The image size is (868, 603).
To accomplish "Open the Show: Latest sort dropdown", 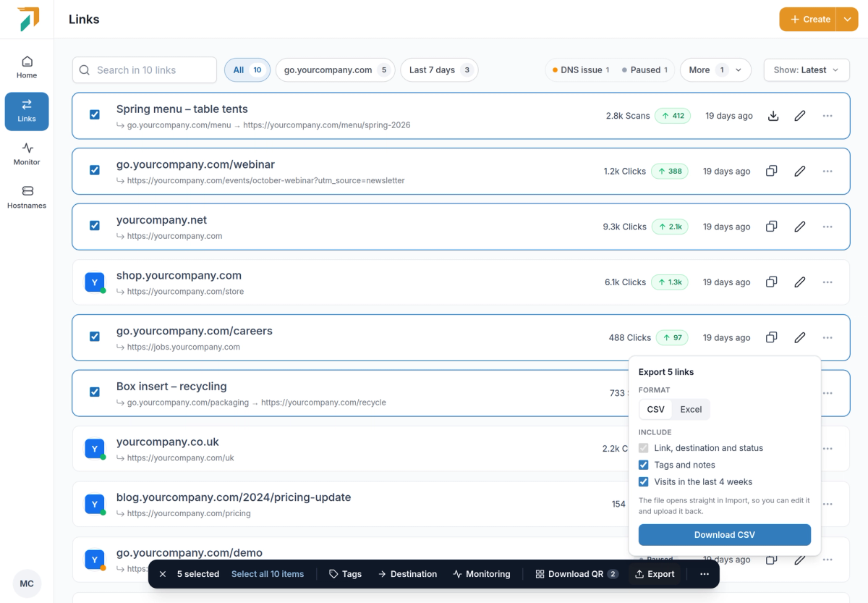I will (807, 70).
